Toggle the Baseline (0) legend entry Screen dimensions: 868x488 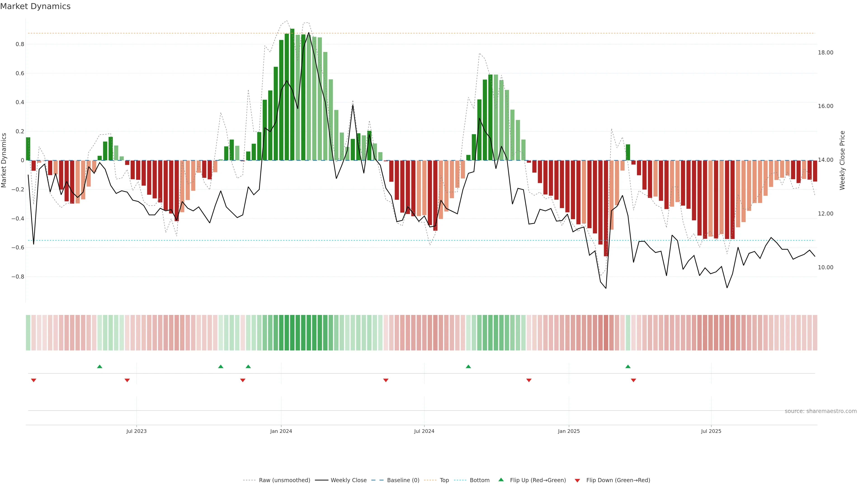[403, 480]
